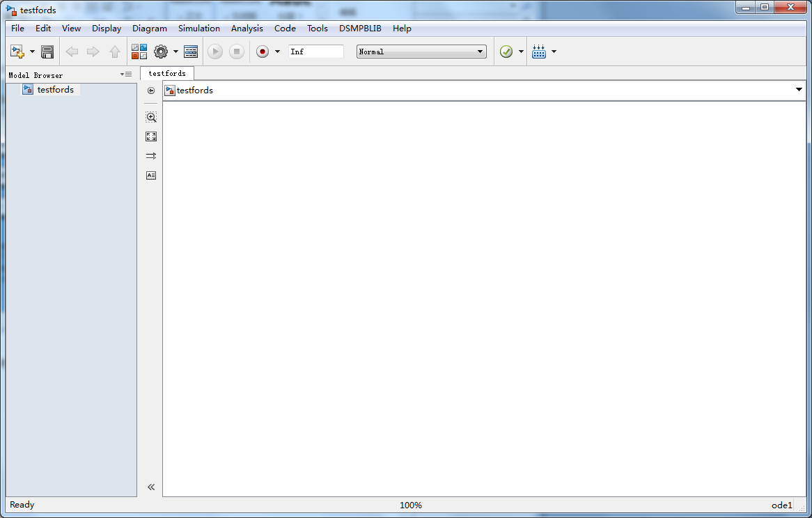Stop the simulation
Viewport: 812px width, 518px height.
237,52
